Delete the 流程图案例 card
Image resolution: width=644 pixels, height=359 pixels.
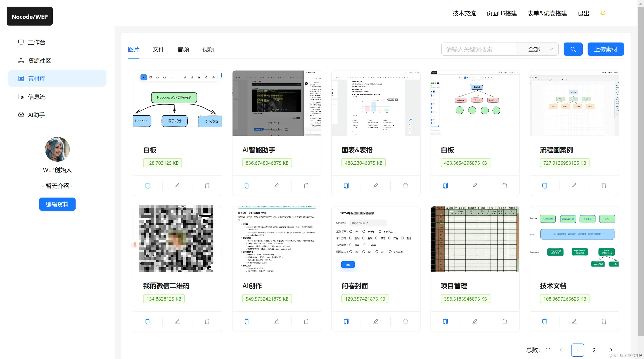coord(604,185)
